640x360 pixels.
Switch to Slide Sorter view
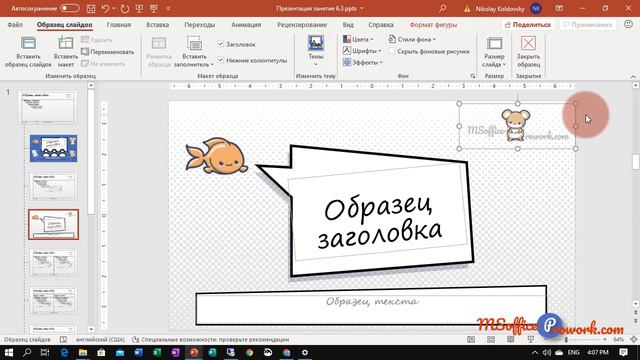pyautogui.click(x=491, y=340)
